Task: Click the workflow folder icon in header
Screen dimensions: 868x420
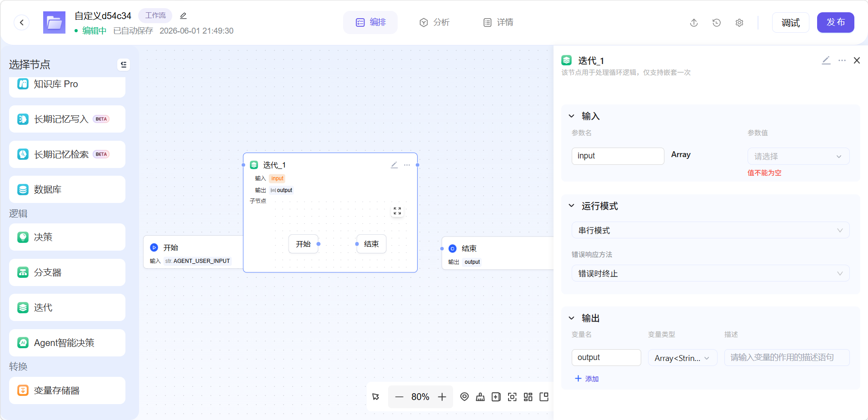Action: [x=54, y=22]
